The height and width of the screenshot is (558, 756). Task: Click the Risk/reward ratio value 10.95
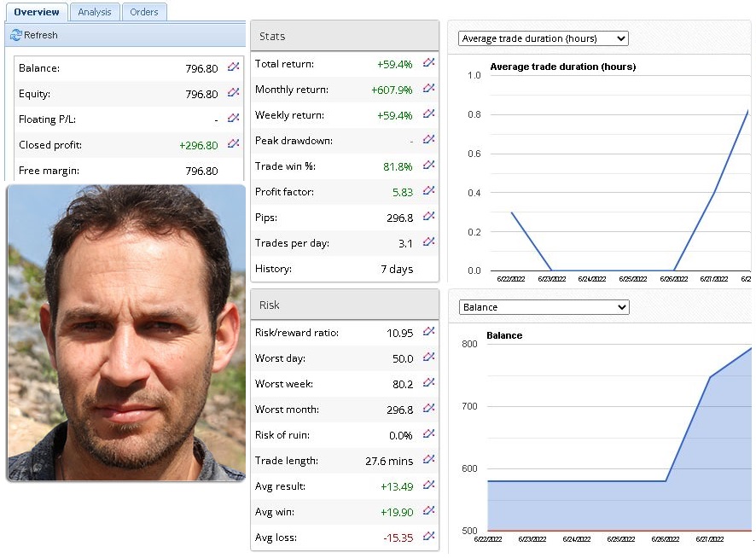point(400,334)
